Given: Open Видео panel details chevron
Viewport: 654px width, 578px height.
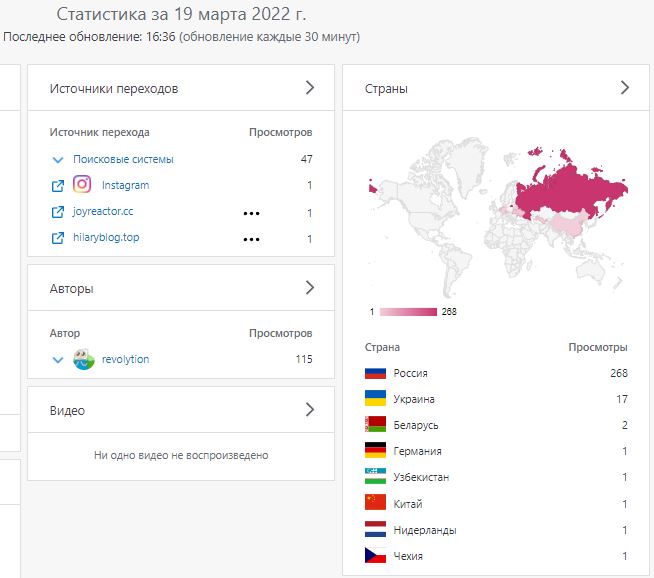Looking at the screenshot, I should pyautogui.click(x=310, y=410).
